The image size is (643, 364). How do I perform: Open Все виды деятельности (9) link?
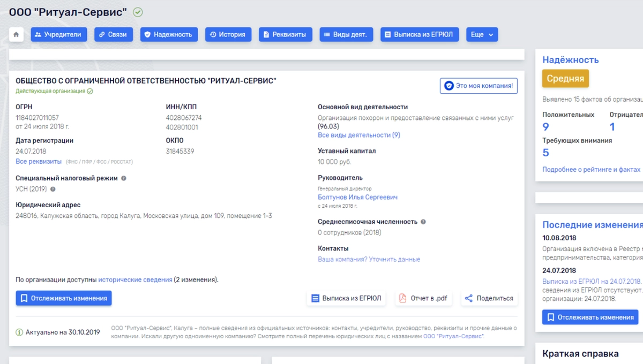pos(358,135)
